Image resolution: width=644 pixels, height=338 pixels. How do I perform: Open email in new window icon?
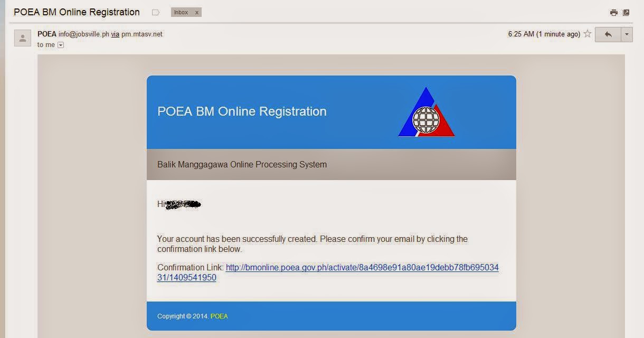(x=626, y=13)
